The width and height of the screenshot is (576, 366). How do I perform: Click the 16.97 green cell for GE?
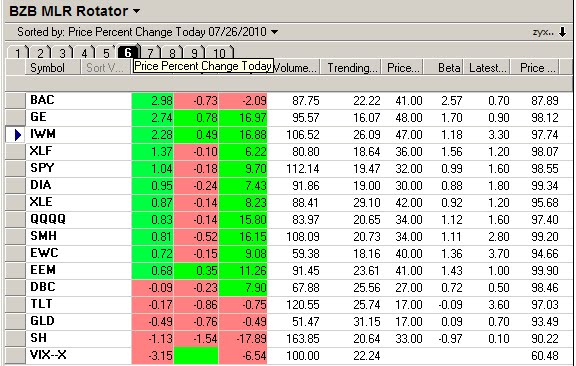click(243, 118)
